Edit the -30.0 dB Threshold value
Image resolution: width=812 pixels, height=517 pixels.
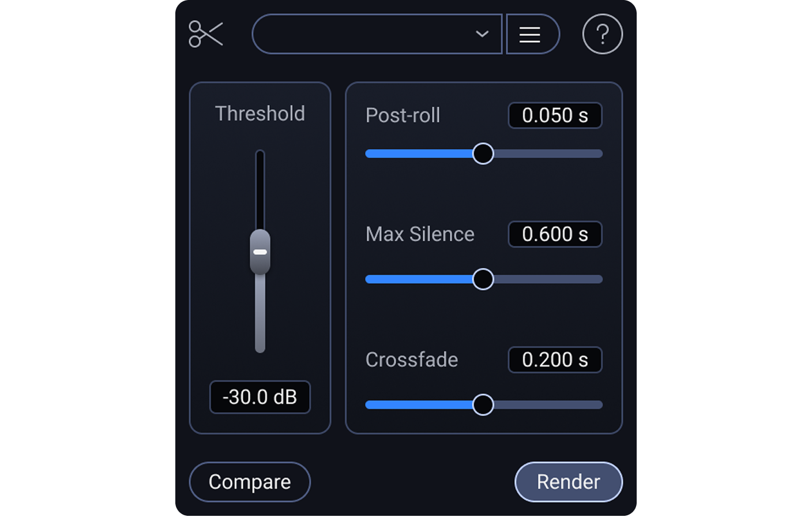260,397
